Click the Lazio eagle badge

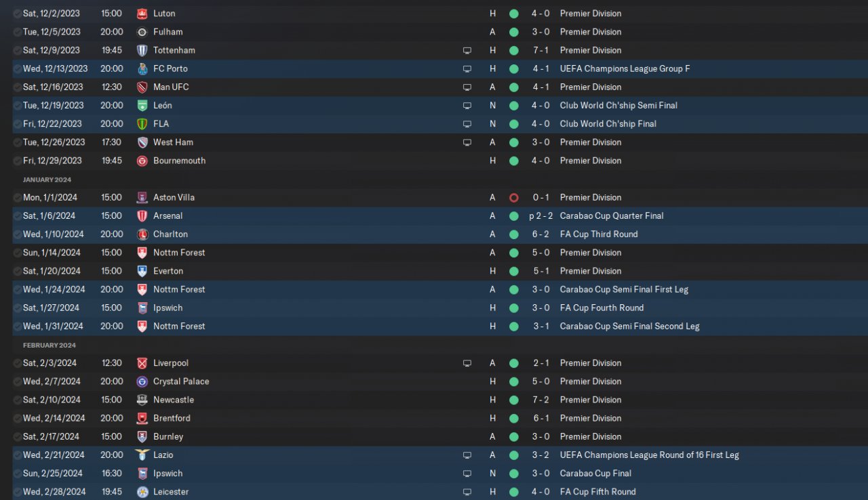point(142,455)
